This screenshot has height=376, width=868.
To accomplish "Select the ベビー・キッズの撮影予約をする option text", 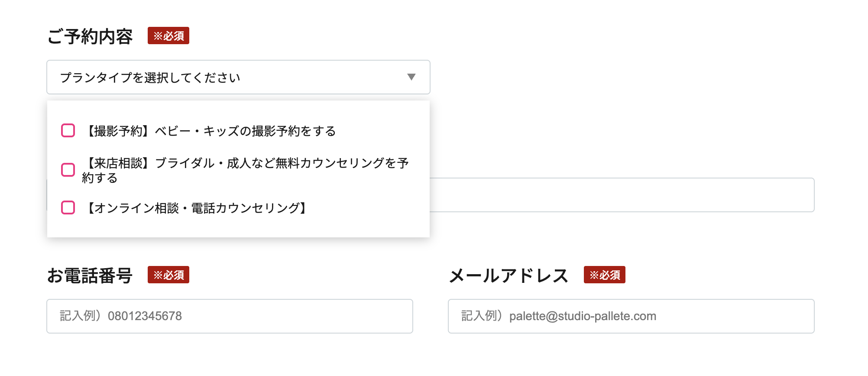I will pyautogui.click(x=211, y=131).
